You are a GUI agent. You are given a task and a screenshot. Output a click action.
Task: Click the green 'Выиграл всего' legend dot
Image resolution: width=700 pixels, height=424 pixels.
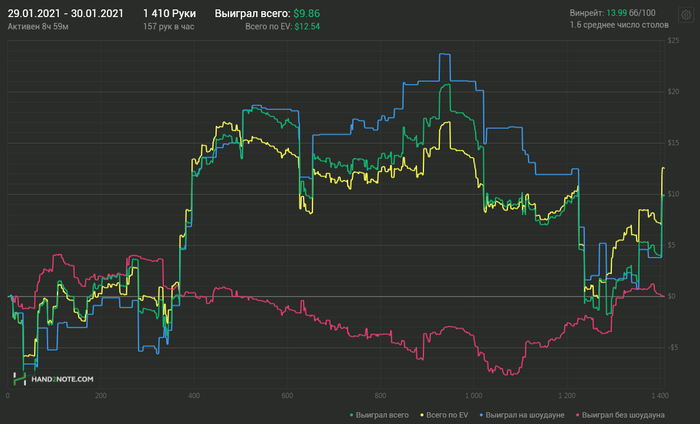point(351,416)
